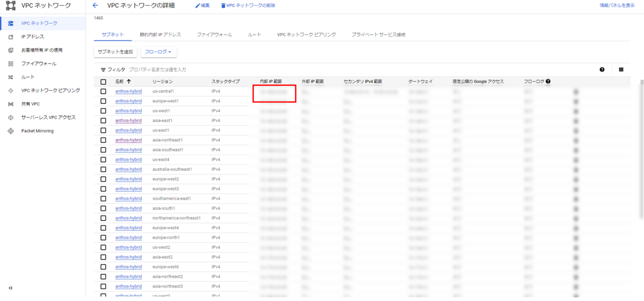The image size is (644, 301).
Task: Click the サーバーレス VPC アクセス sidebar icon
Action: (x=10, y=117)
